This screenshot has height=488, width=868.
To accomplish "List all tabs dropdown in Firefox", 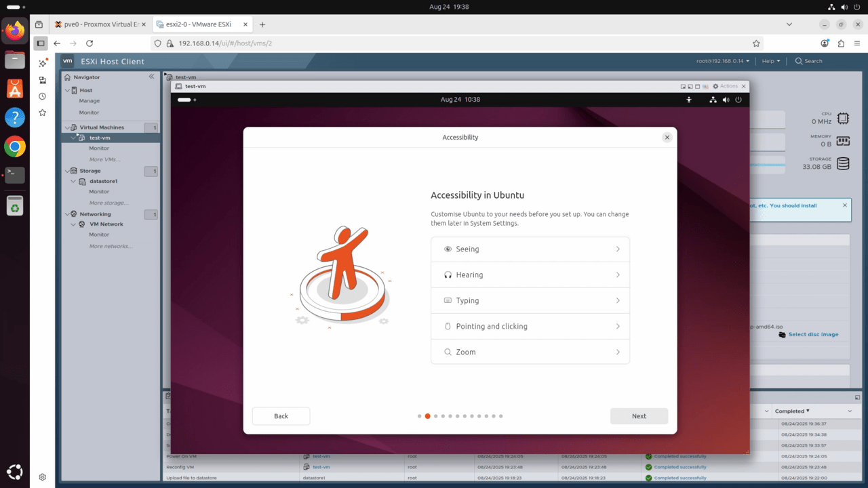I will point(789,24).
